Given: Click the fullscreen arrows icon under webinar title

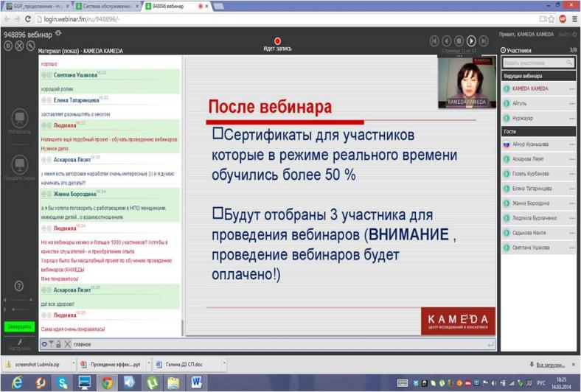Looking at the screenshot, I should click(19, 46).
